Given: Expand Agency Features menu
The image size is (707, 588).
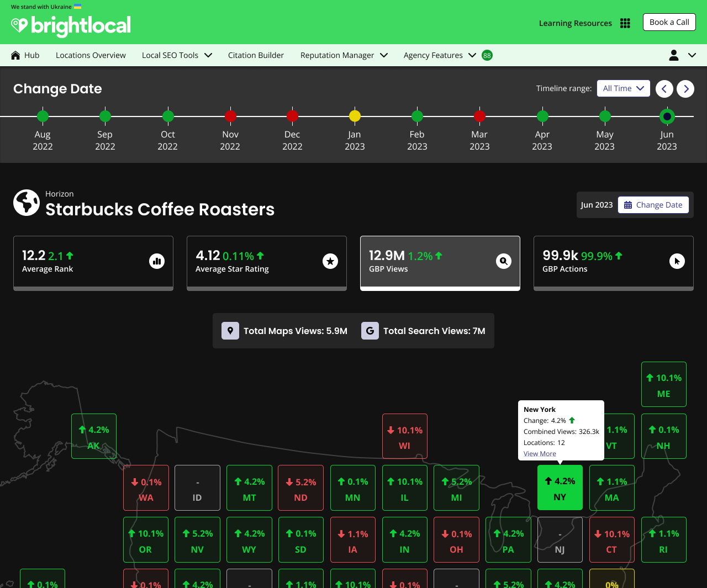Looking at the screenshot, I should [440, 55].
